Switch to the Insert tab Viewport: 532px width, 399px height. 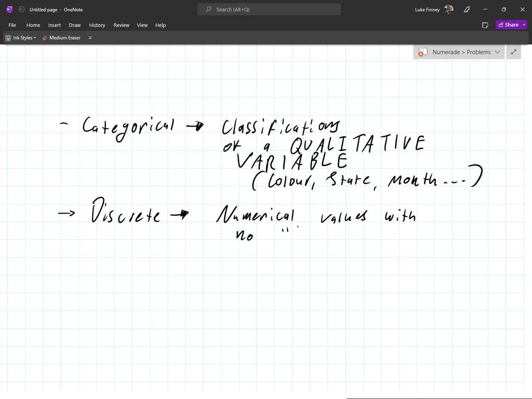click(55, 25)
